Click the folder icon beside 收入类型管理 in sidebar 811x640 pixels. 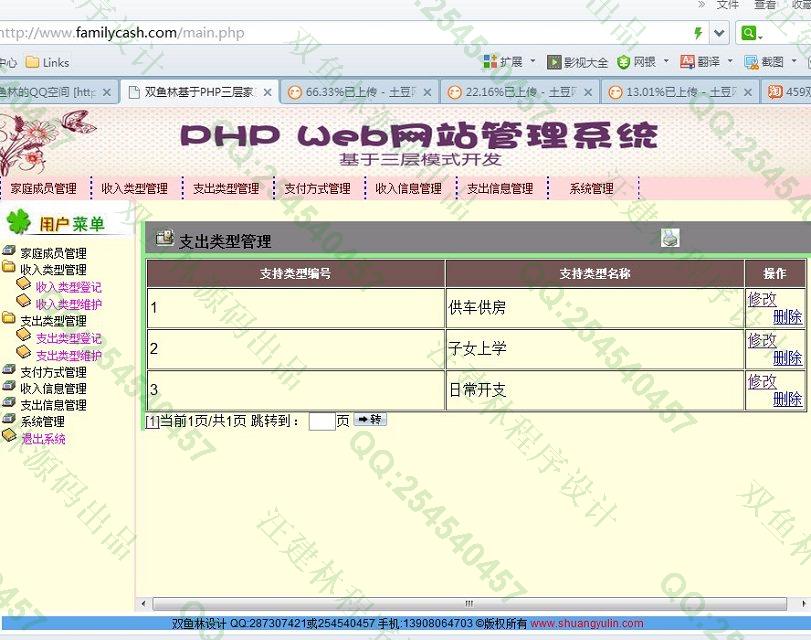9,267
